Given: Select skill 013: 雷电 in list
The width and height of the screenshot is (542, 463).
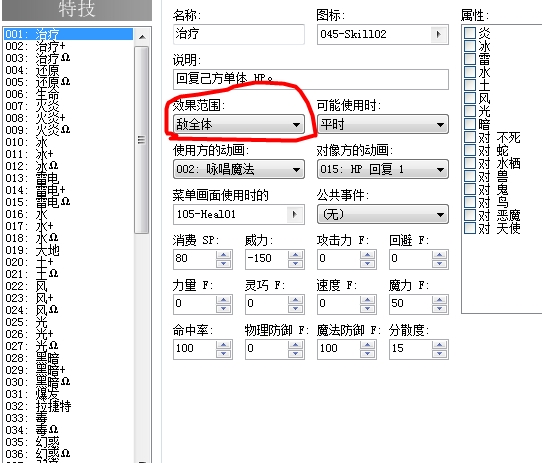Looking at the screenshot, I should click(68, 178).
